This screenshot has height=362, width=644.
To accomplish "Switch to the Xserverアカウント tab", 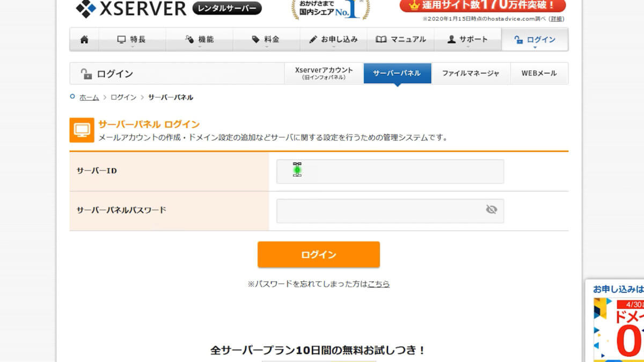I will click(324, 73).
